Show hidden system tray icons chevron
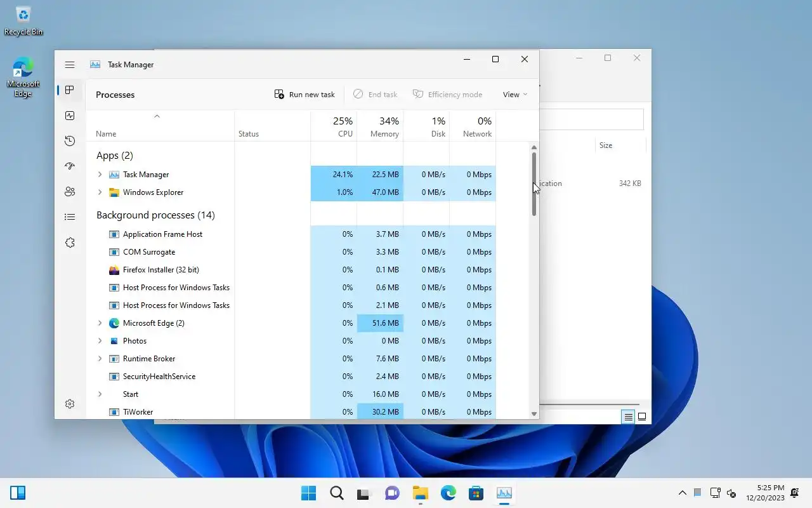812x508 pixels. click(683, 493)
